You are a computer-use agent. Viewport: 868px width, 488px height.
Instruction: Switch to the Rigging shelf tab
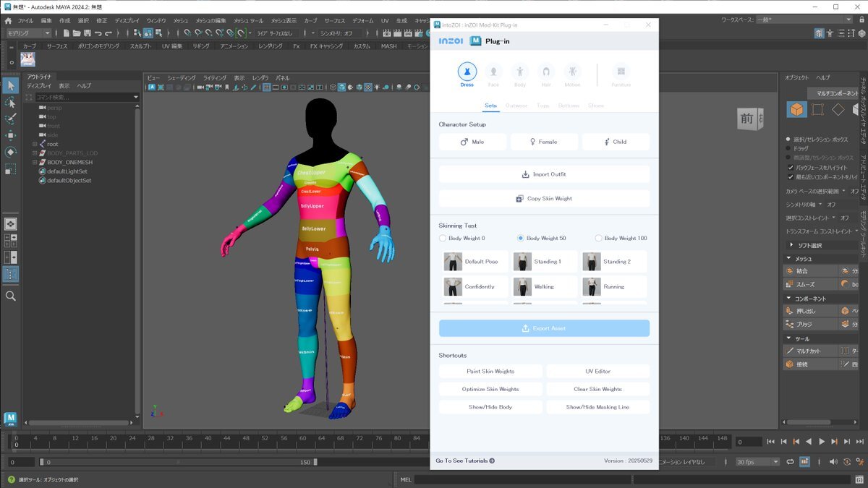click(200, 46)
